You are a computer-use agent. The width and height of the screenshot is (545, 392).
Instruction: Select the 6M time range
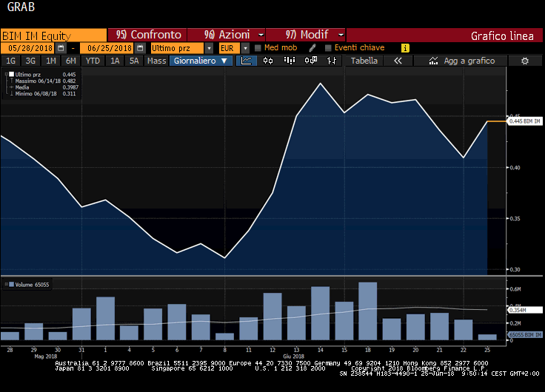70,61
